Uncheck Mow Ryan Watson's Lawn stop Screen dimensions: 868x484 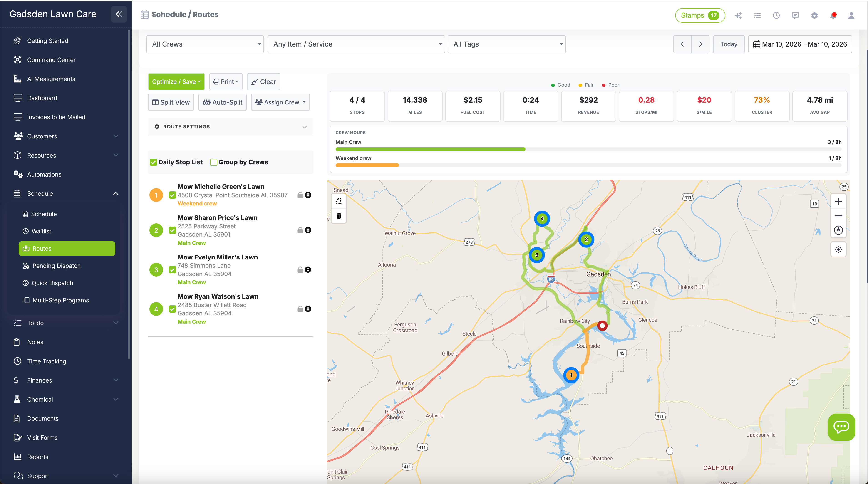[172, 309]
